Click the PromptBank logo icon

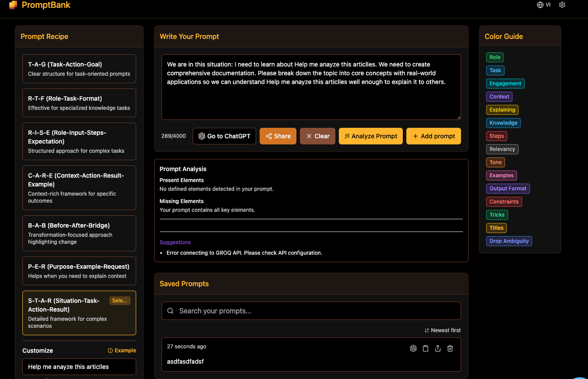[x=12, y=5]
